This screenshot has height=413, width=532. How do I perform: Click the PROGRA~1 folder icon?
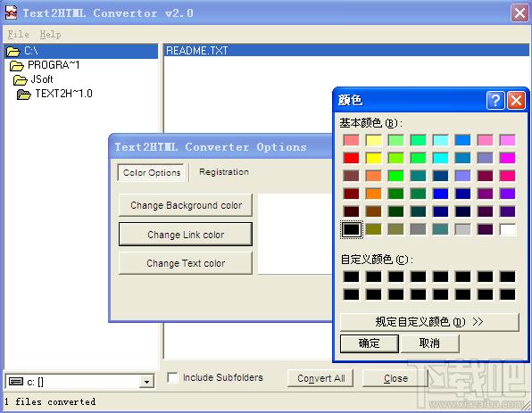17,65
